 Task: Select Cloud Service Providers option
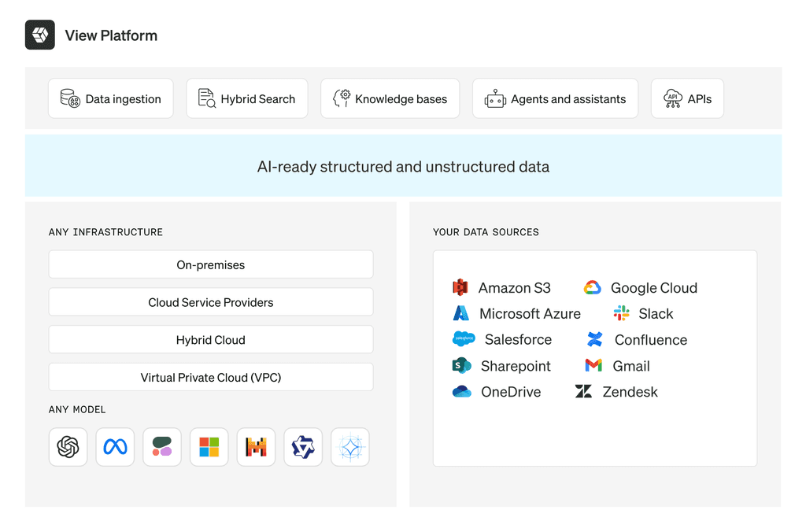coord(211,302)
